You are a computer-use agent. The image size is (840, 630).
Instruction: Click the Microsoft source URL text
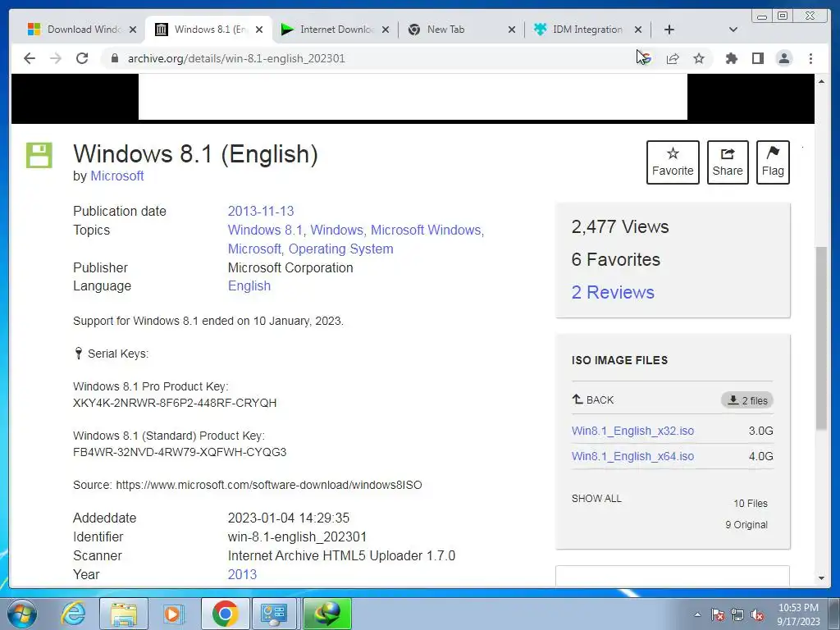(x=269, y=485)
